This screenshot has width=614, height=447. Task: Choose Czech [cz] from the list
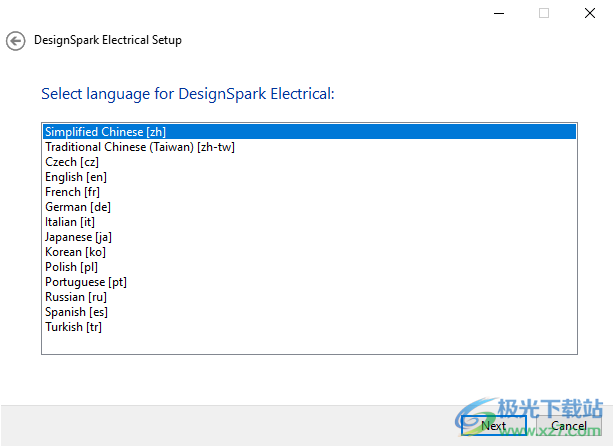point(309,162)
